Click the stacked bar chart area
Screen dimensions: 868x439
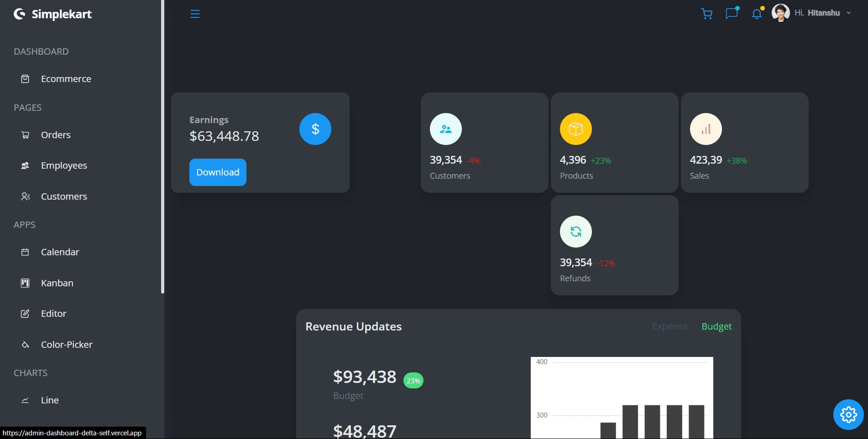coord(622,398)
